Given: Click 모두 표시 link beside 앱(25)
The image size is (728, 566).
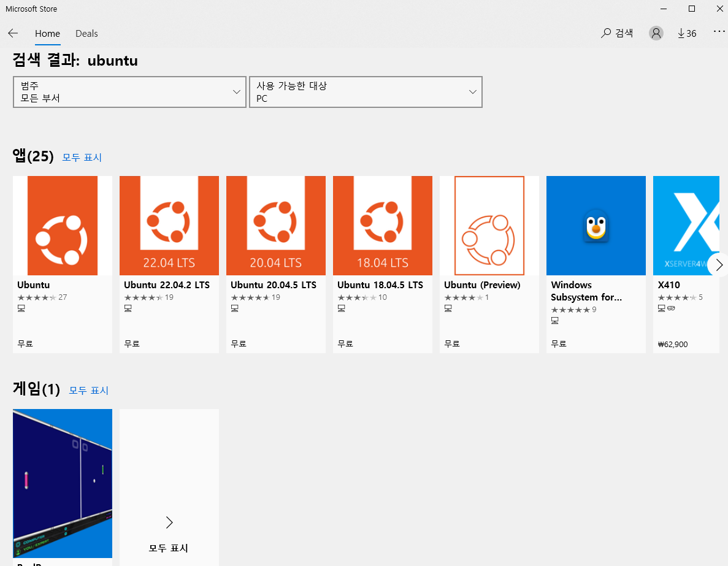Looking at the screenshot, I should pyautogui.click(x=82, y=158).
